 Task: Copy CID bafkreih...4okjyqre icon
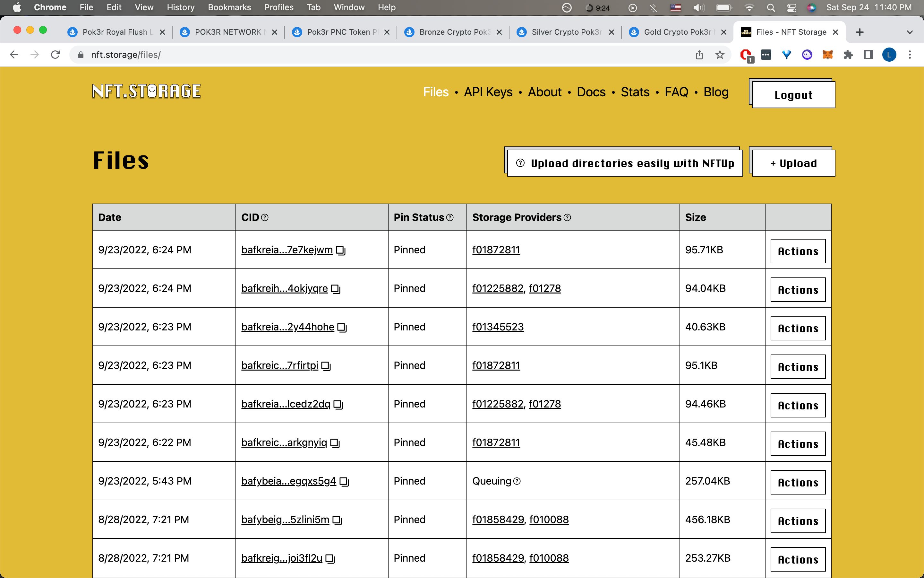click(x=336, y=289)
